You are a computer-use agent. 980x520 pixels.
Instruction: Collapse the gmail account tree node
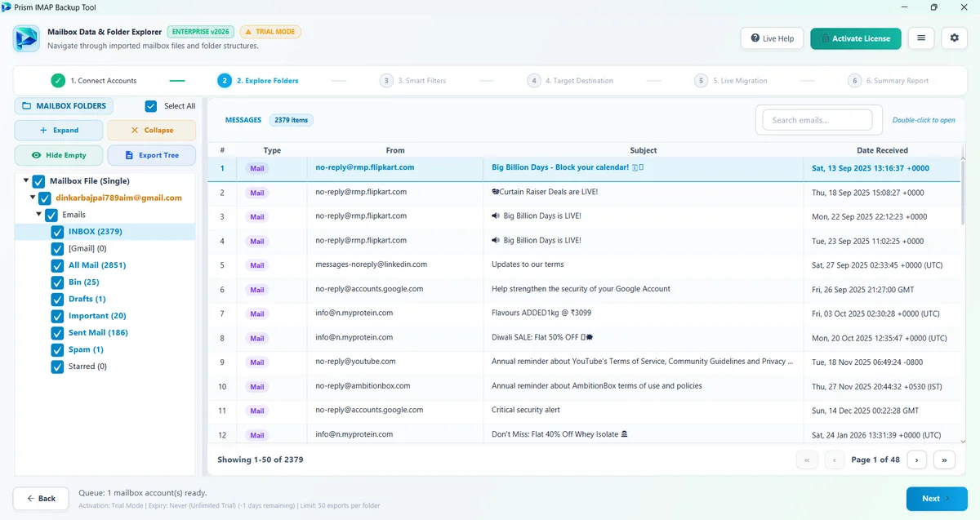point(33,198)
